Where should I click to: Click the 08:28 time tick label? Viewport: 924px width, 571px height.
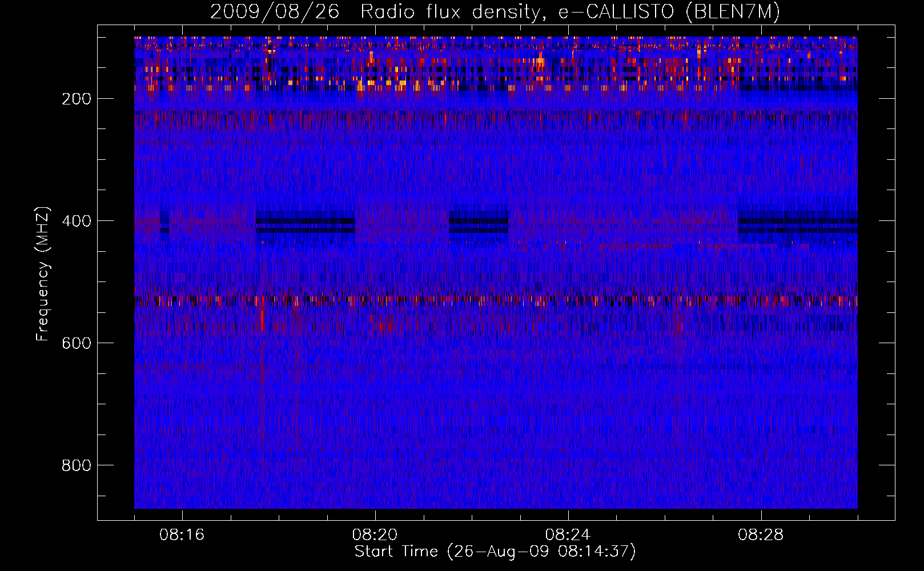[761, 535]
